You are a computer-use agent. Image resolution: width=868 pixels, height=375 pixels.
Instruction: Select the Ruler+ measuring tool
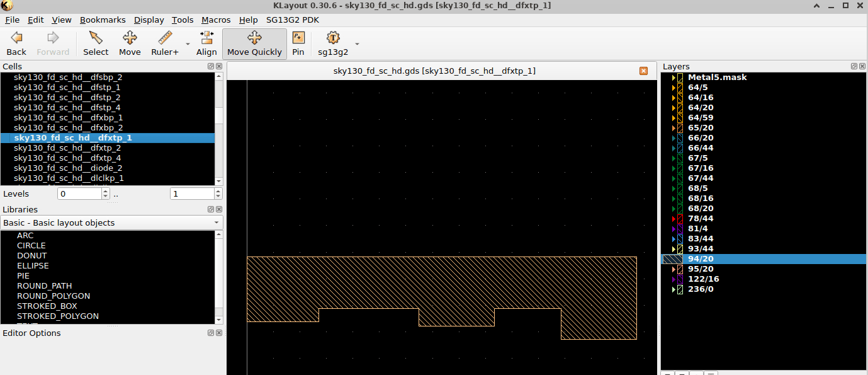[x=165, y=38]
